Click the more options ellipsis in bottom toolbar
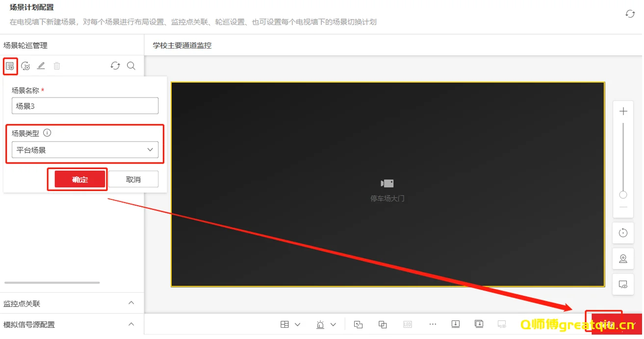 point(432,324)
